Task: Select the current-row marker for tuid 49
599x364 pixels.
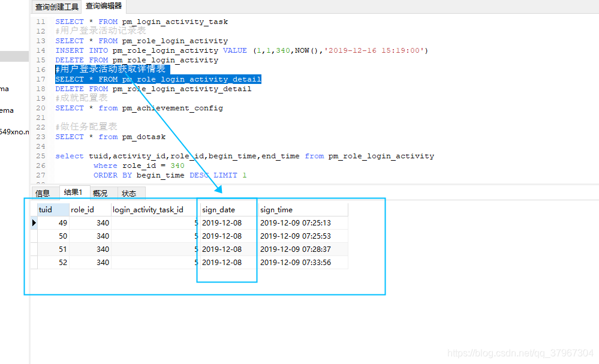Action: pos(34,222)
